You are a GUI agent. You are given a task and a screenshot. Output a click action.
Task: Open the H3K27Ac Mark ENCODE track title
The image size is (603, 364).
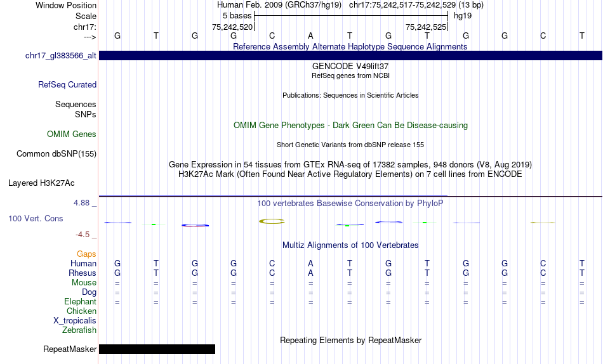click(350, 174)
